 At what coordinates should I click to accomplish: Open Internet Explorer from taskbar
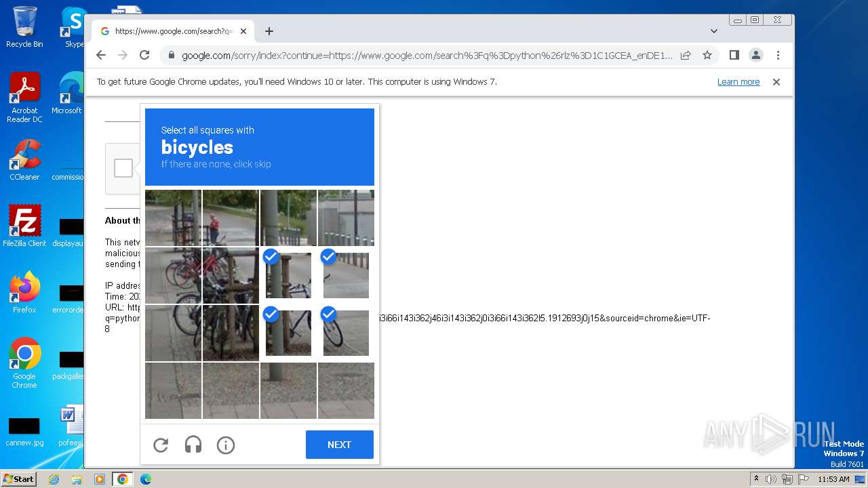pyautogui.click(x=54, y=479)
